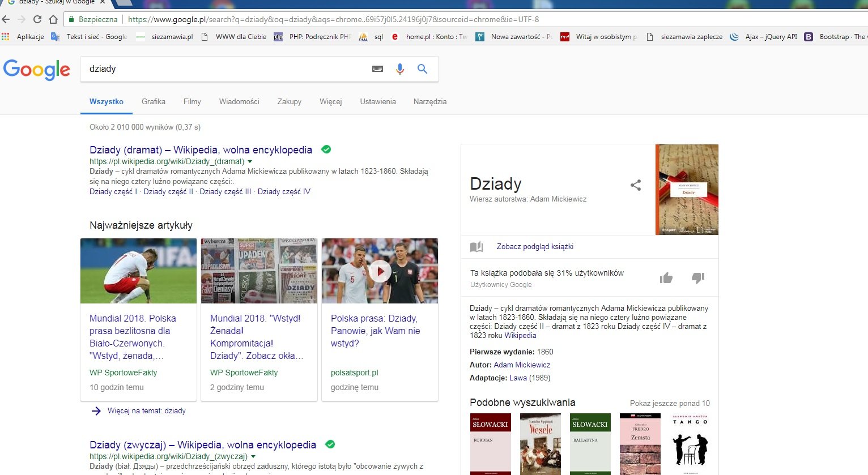Share the Dziady knowledge panel
Screen dimensions: 868x475
(636, 185)
